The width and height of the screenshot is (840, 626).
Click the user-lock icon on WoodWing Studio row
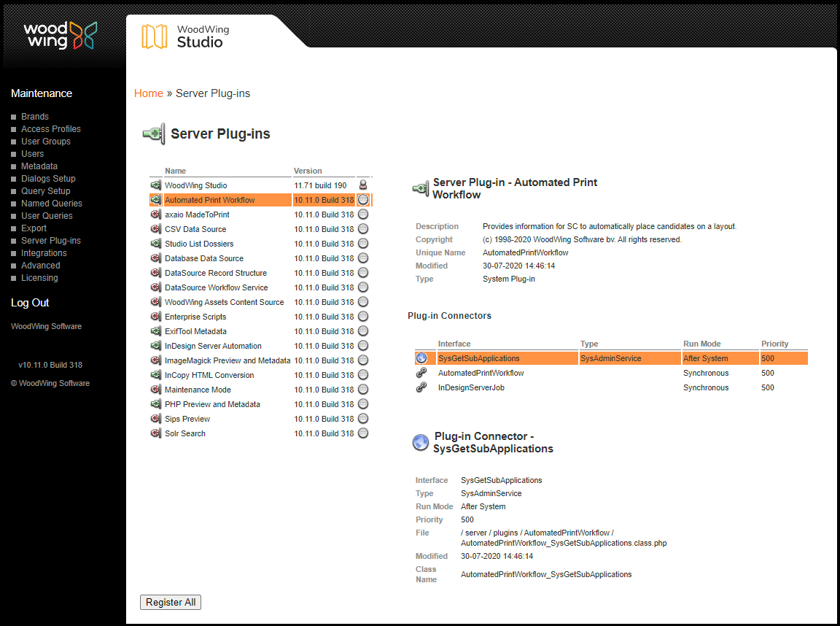point(363,185)
